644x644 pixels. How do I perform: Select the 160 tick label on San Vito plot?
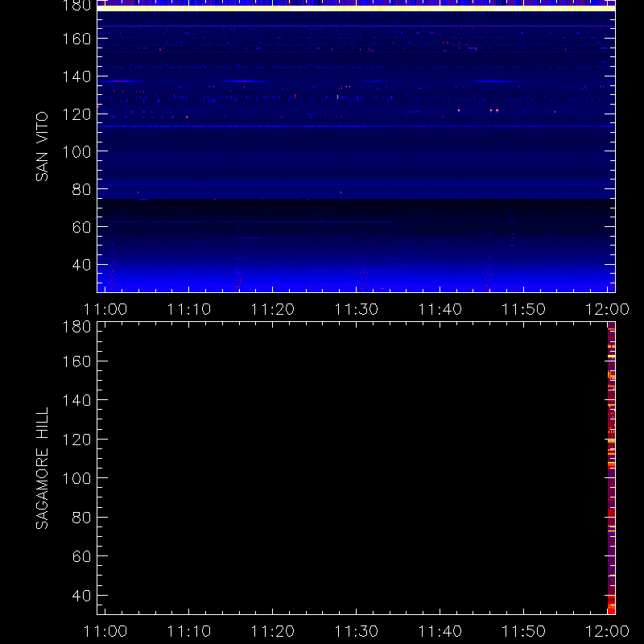click(76, 39)
